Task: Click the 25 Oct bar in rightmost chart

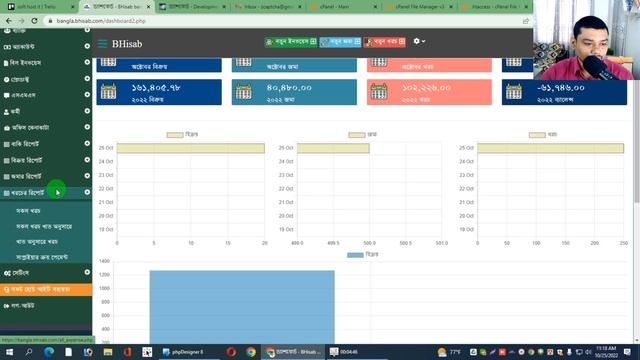Action: (x=550, y=148)
